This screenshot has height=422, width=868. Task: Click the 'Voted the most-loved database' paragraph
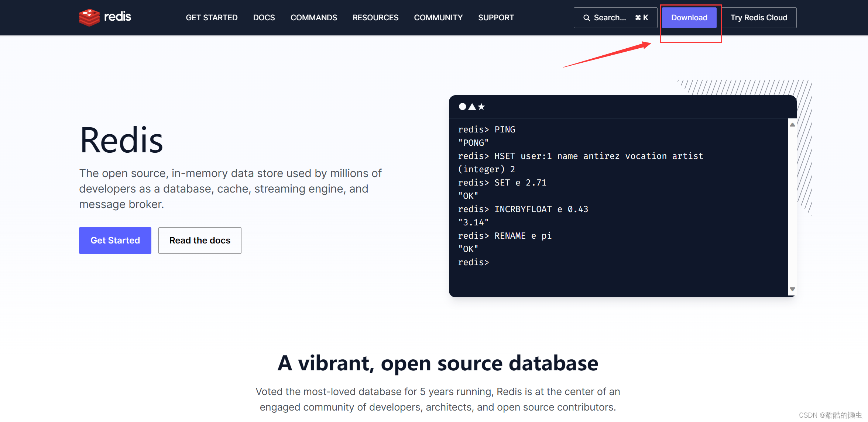pos(438,399)
